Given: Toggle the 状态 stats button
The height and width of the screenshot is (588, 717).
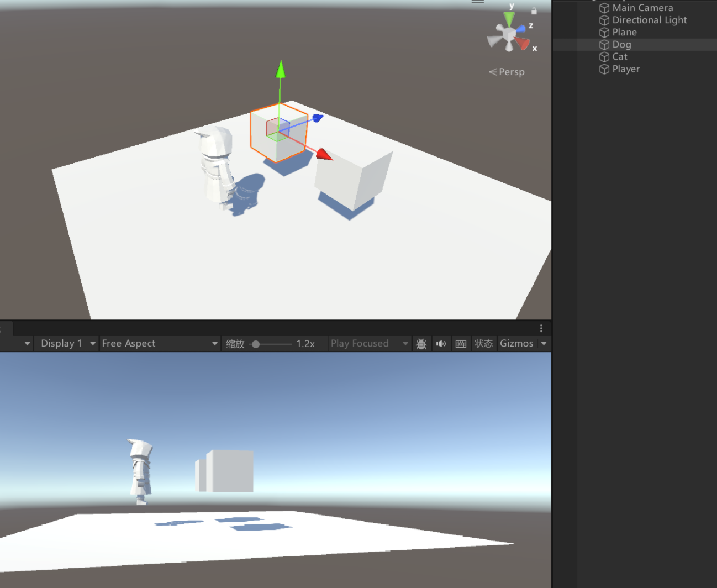Looking at the screenshot, I should click(x=484, y=343).
